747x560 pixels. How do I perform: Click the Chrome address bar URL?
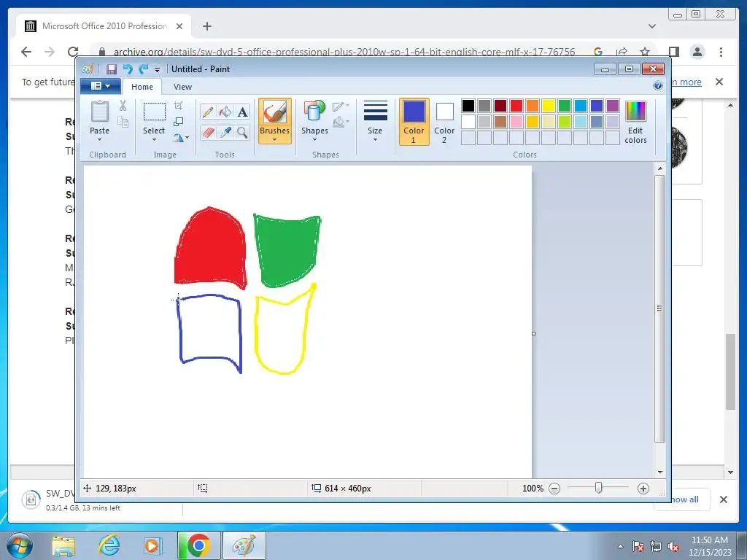[x=344, y=52]
